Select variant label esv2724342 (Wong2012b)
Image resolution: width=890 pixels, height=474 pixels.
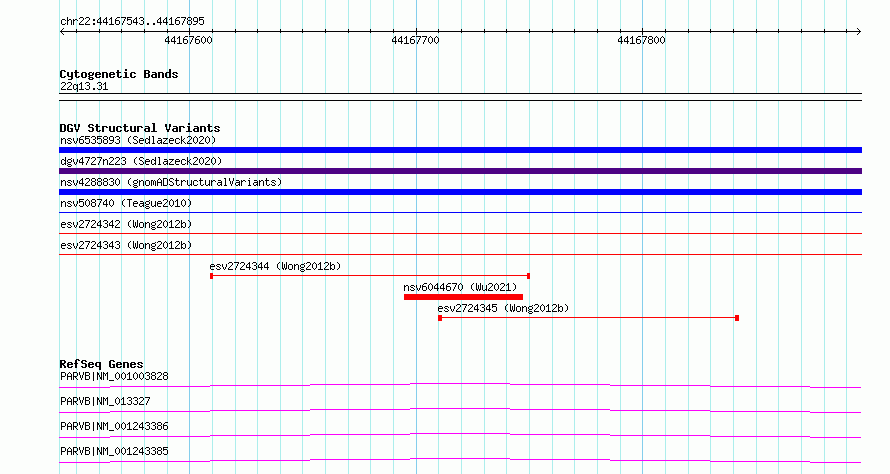[126, 224]
